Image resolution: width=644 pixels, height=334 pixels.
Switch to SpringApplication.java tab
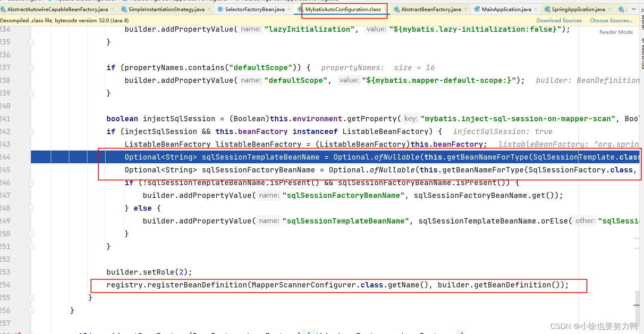[x=578, y=9]
